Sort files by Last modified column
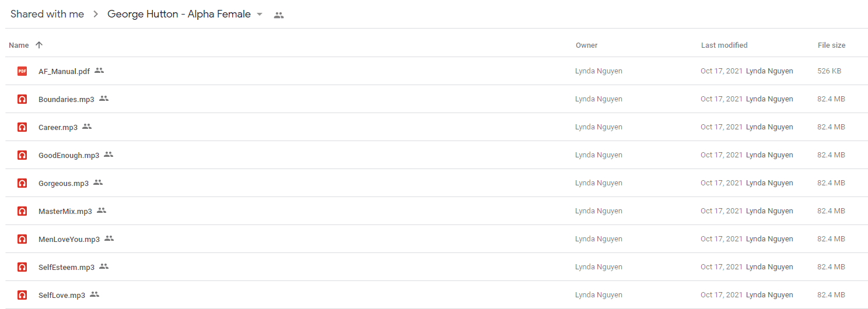This screenshot has height=309, width=868. pos(724,45)
